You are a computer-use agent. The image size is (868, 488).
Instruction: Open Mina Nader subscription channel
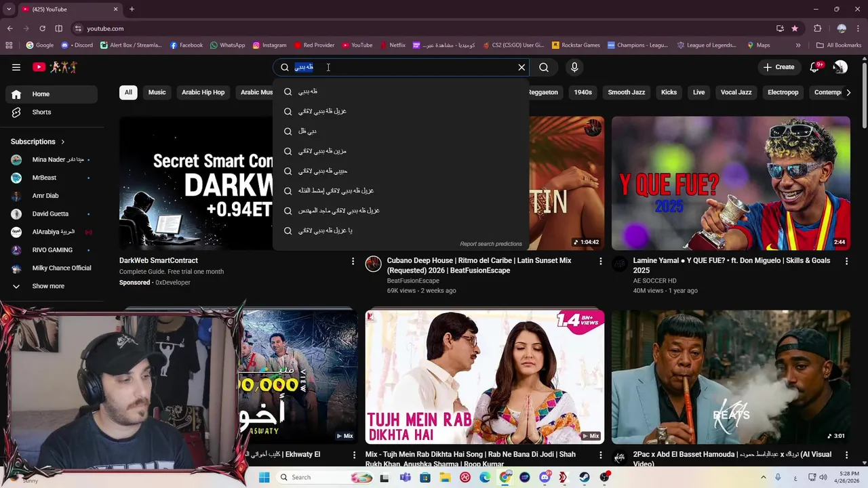click(x=52, y=160)
